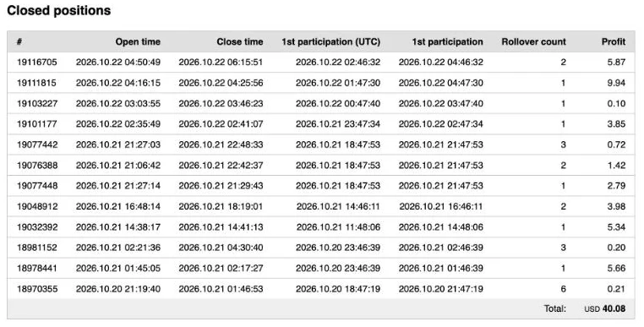
Task: Click the rollover count 6 cell
Action: pos(563,289)
